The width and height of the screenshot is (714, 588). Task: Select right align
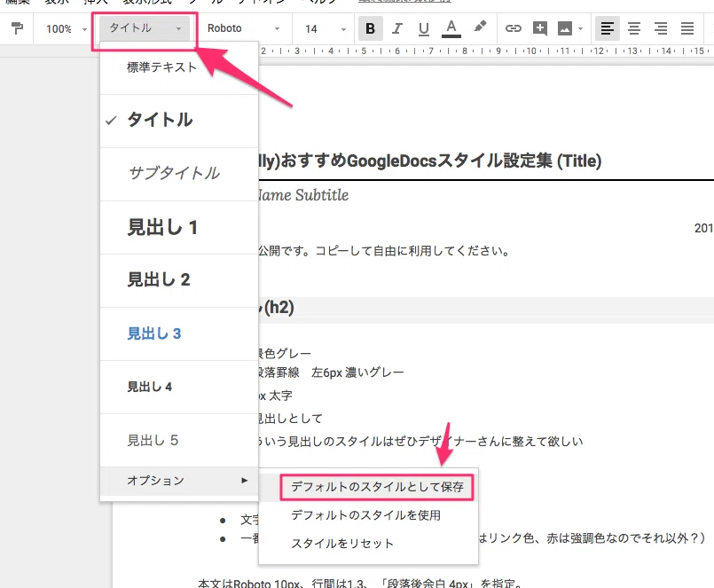click(x=661, y=28)
